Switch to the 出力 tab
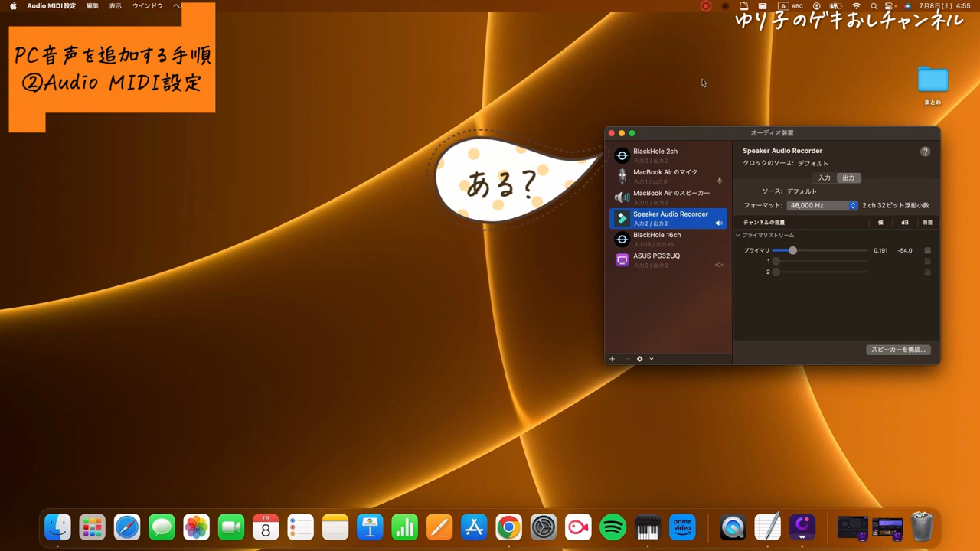980x551 pixels. click(848, 178)
